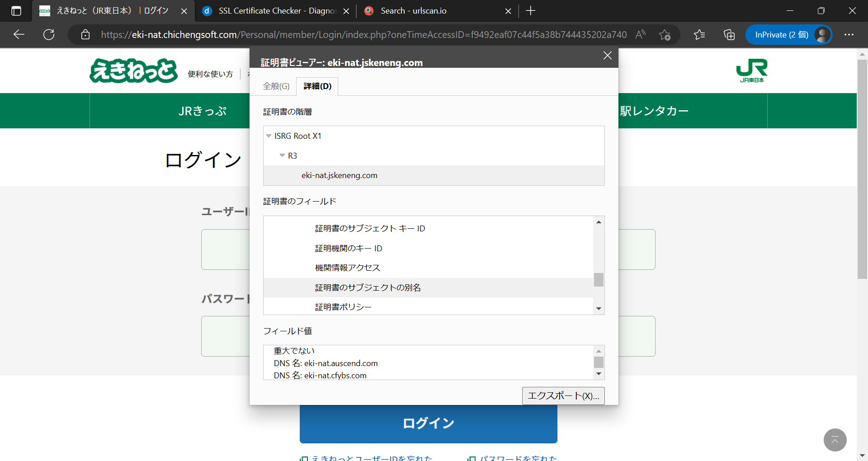Open the JRきっぷ navigation item
This screenshot has width=868, height=461.
pos(203,111)
